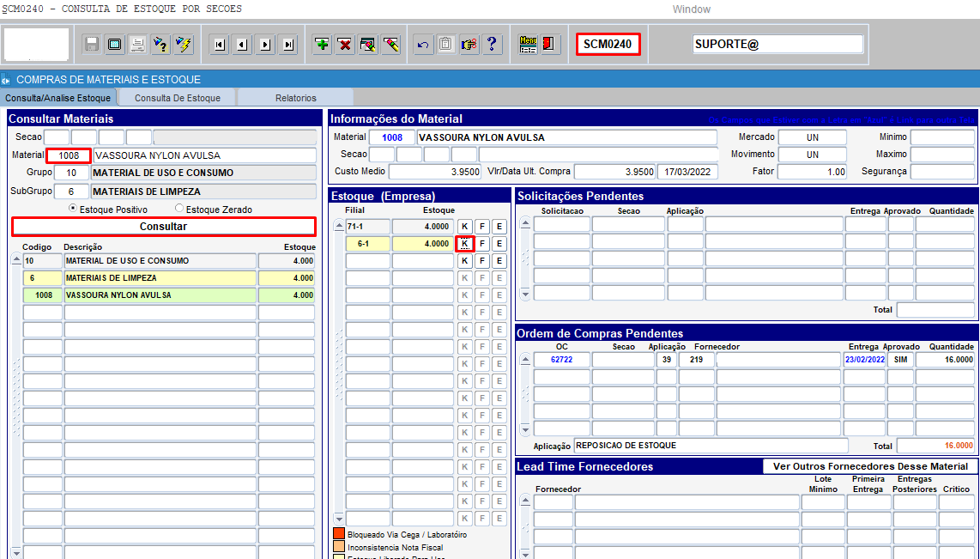Screen dimensions: 980x559
Task: Select the Estoque Positivo radio button
Action: click(73, 208)
